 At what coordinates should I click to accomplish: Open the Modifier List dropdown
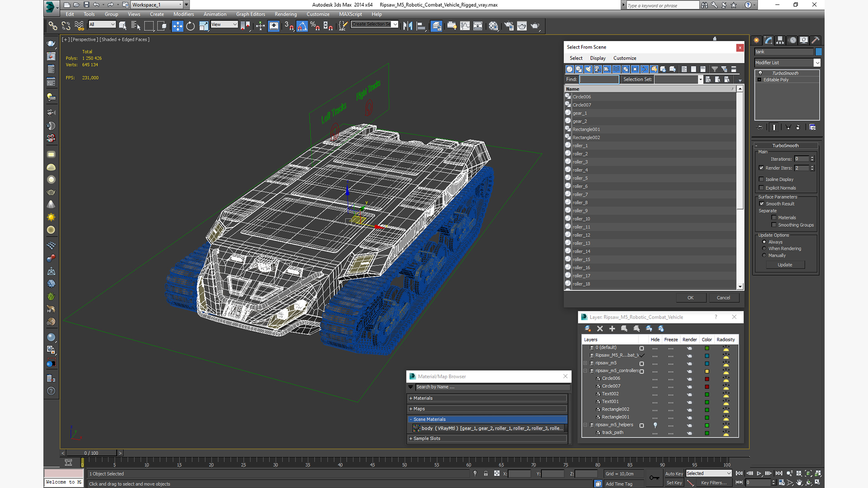[x=817, y=63]
